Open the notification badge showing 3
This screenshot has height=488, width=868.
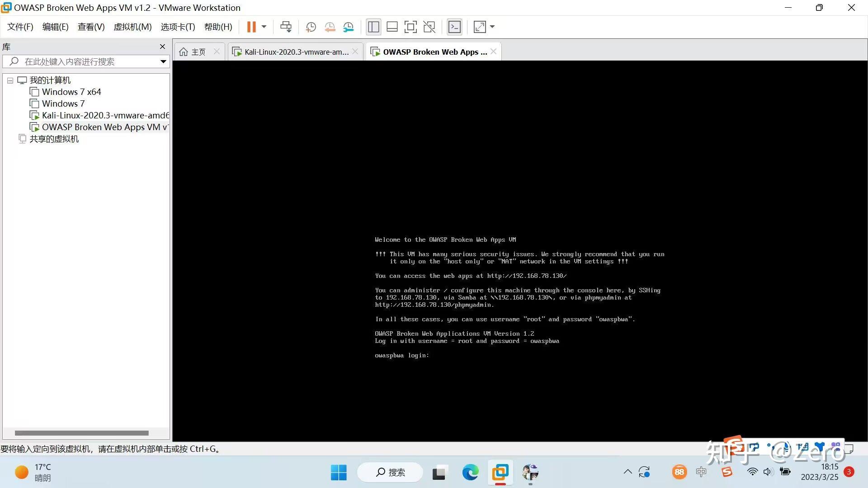pos(849,472)
